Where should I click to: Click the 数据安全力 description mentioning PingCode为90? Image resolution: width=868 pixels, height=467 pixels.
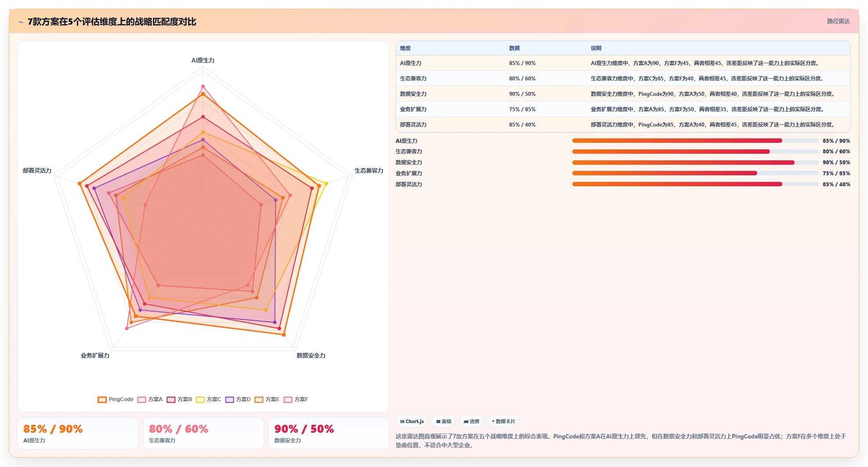point(713,94)
